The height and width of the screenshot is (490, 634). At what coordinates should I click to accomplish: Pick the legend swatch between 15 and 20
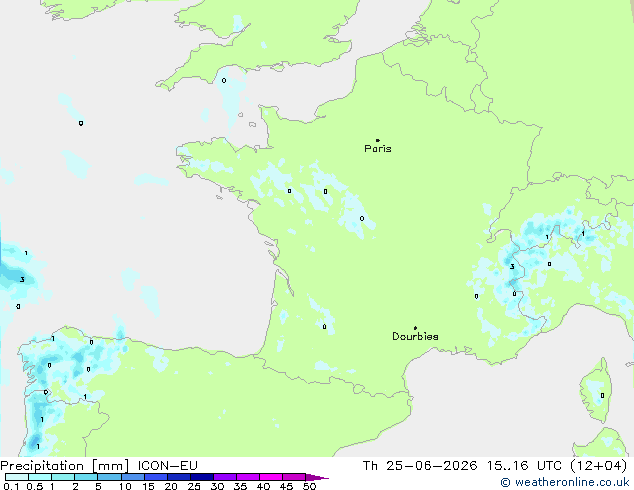click(x=156, y=477)
